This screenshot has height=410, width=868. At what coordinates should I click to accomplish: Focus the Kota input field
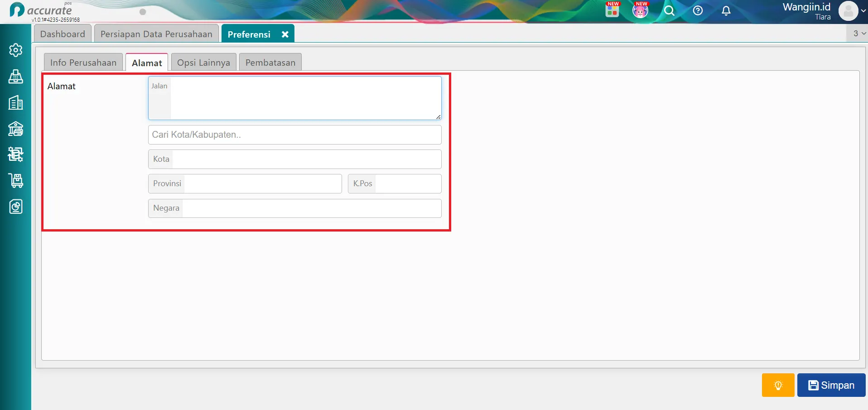[x=295, y=159]
